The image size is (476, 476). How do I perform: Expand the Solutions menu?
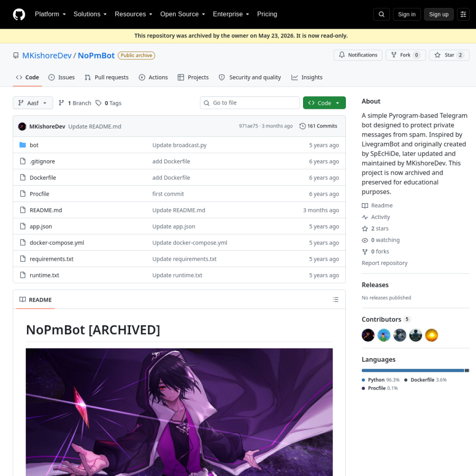click(90, 14)
